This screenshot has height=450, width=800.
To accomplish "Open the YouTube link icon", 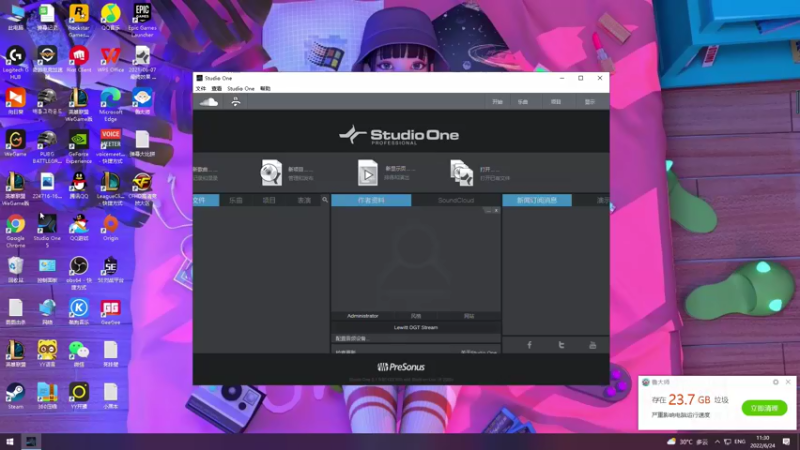I will pos(592,345).
